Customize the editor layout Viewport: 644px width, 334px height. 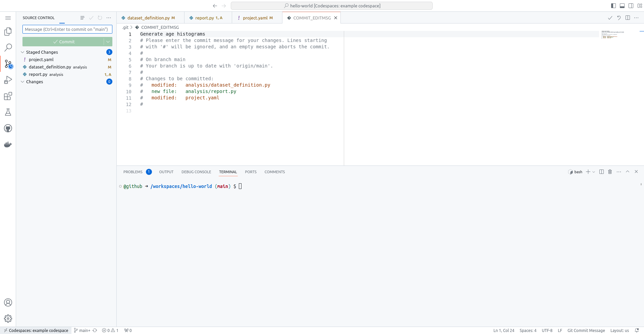pos(640,6)
